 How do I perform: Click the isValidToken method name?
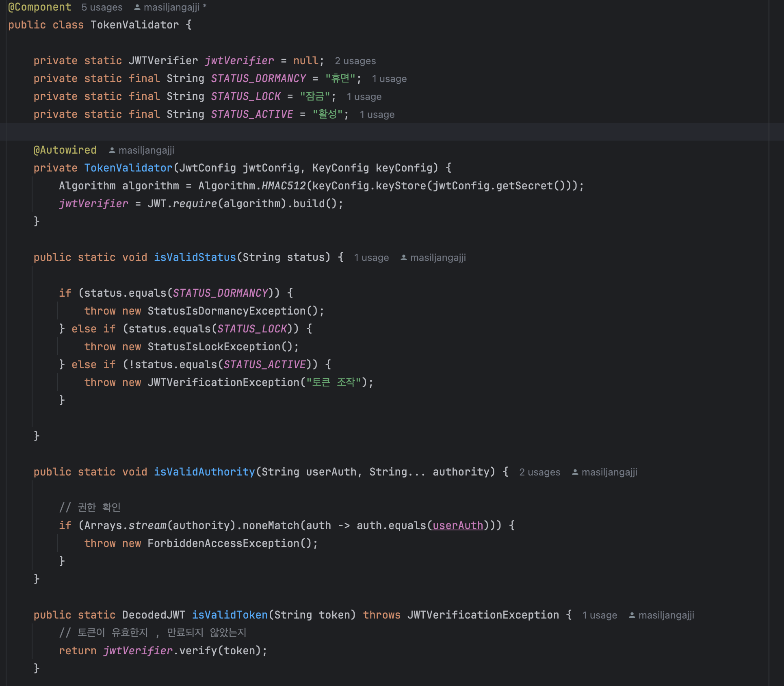(x=230, y=615)
